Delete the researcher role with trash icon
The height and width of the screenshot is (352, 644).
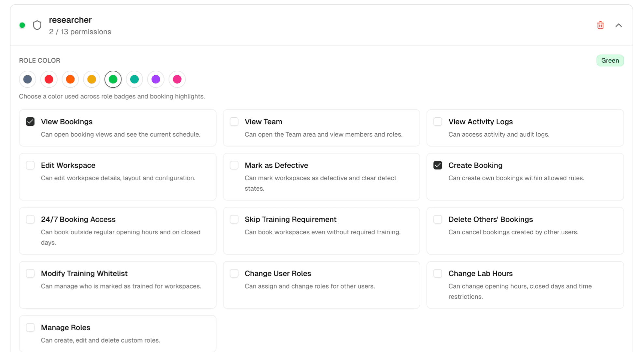coord(600,25)
